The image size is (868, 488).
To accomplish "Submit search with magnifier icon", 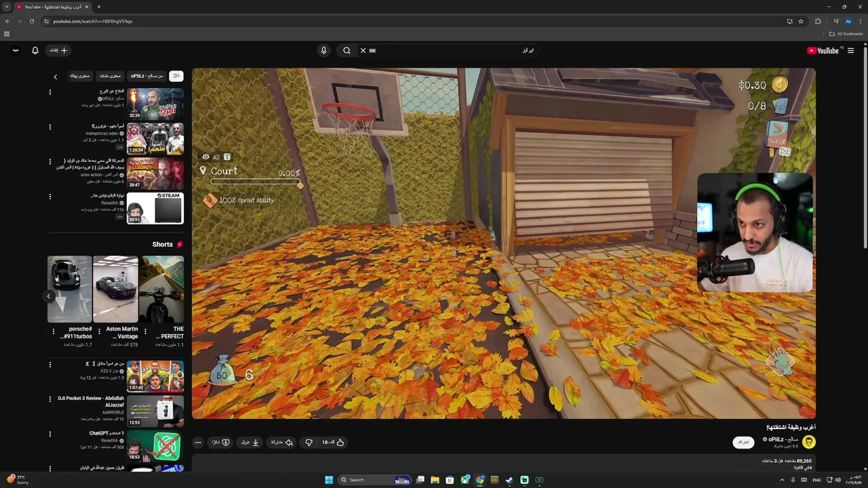I will (347, 50).
